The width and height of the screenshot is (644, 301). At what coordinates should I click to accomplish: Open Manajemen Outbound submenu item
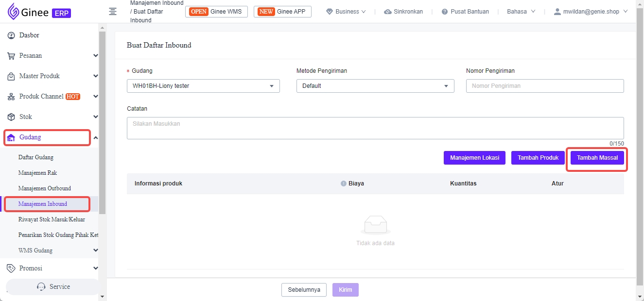[x=45, y=188]
